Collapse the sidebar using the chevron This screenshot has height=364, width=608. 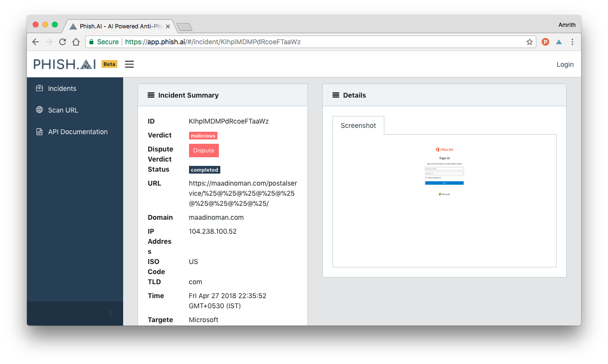pos(111,313)
